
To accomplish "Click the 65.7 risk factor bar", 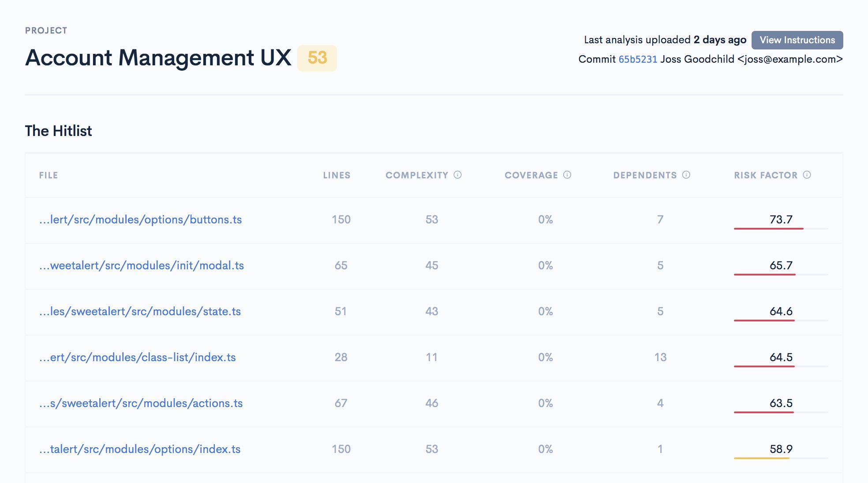I will [x=764, y=274].
